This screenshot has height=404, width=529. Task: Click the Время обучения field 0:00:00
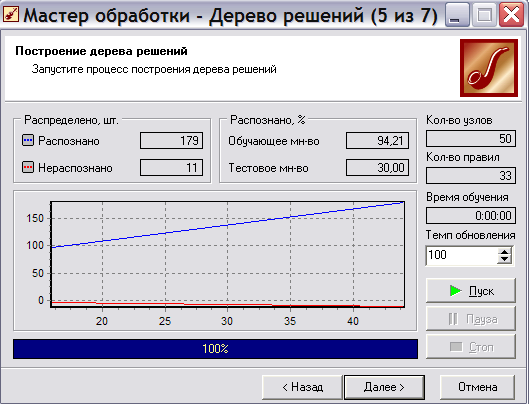[x=471, y=216]
